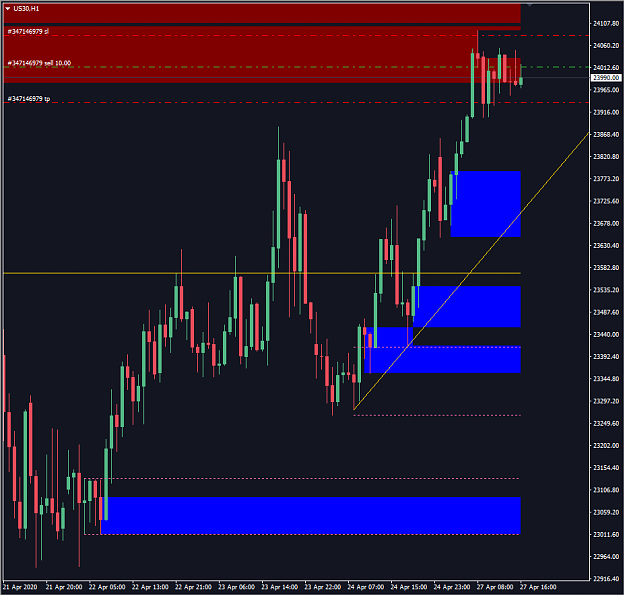Click price label 23440.00 on the axis
625x596 pixels.
pos(606,334)
